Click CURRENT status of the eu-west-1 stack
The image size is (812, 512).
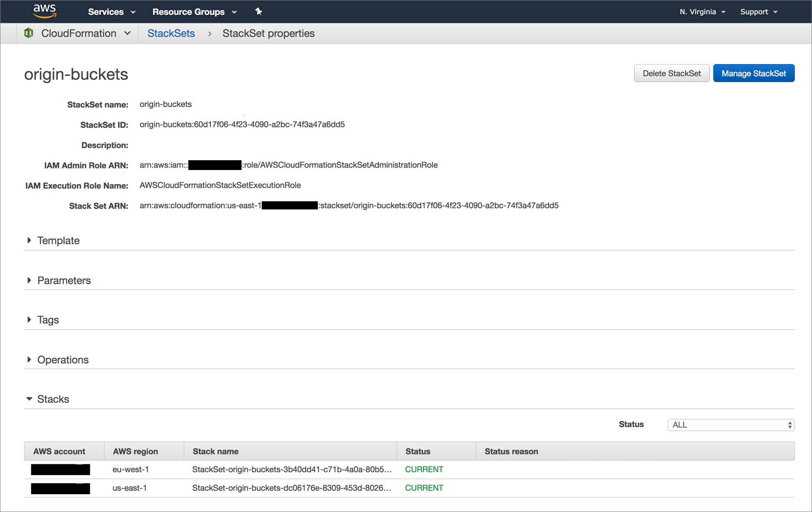click(x=424, y=469)
